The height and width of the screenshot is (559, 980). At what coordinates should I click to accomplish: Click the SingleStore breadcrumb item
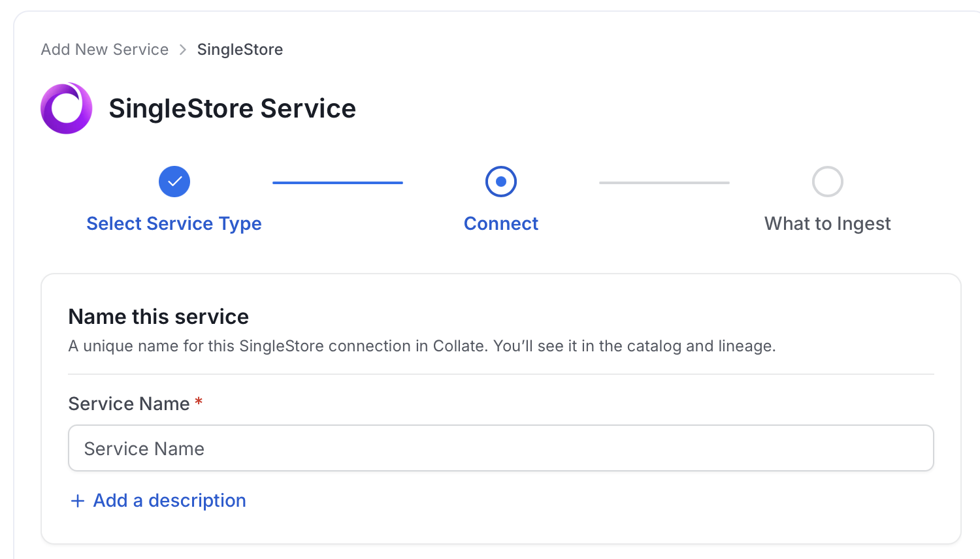click(240, 50)
